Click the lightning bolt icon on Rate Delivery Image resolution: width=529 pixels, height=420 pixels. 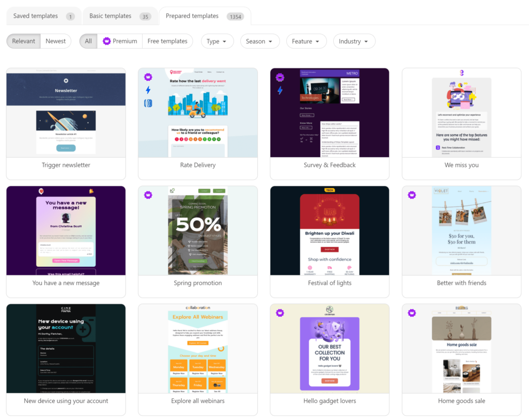click(148, 90)
